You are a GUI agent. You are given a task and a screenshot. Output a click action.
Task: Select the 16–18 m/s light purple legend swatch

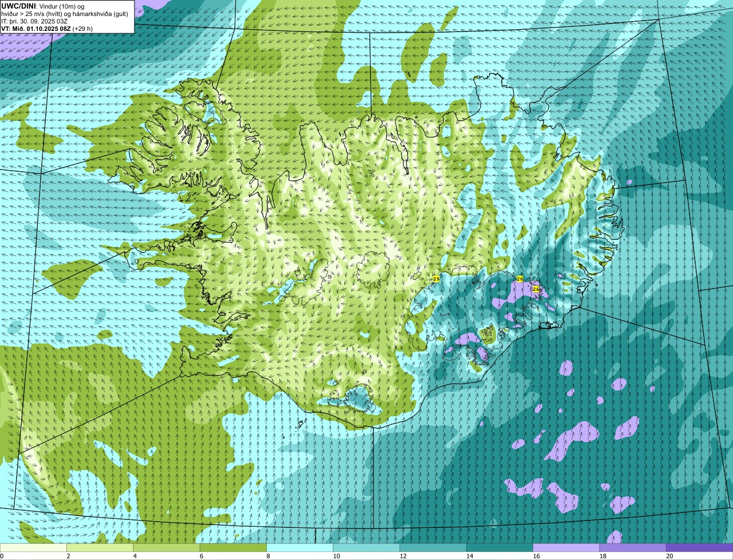pos(566,547)
